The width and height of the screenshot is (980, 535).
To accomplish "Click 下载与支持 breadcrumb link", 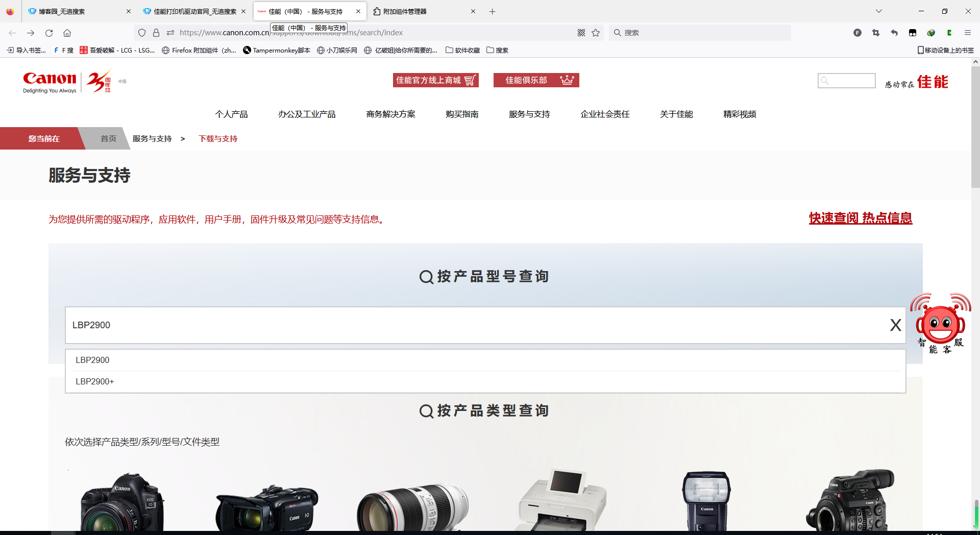I will (218, 138).
